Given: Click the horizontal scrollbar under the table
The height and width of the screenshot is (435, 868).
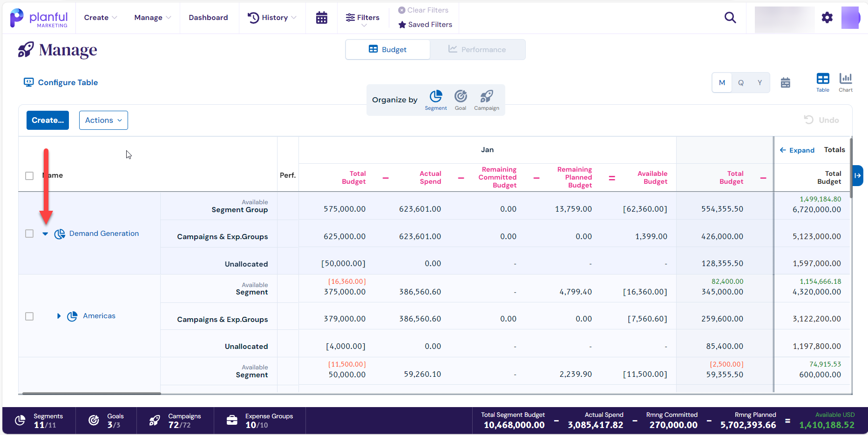Looking at the screenshot, I should [x=91, y=394].
